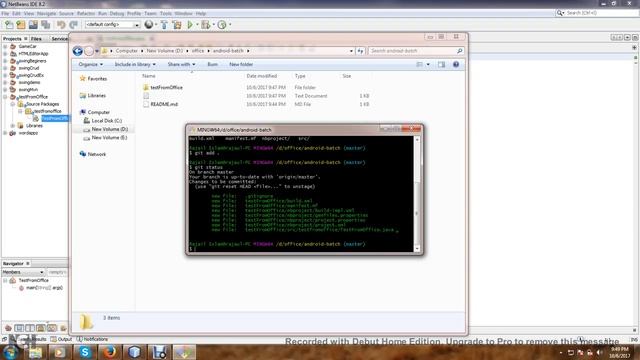Run project with green play icon
Image resolution: width=640 pixels, height=360 pixels.
coord(190,25)
